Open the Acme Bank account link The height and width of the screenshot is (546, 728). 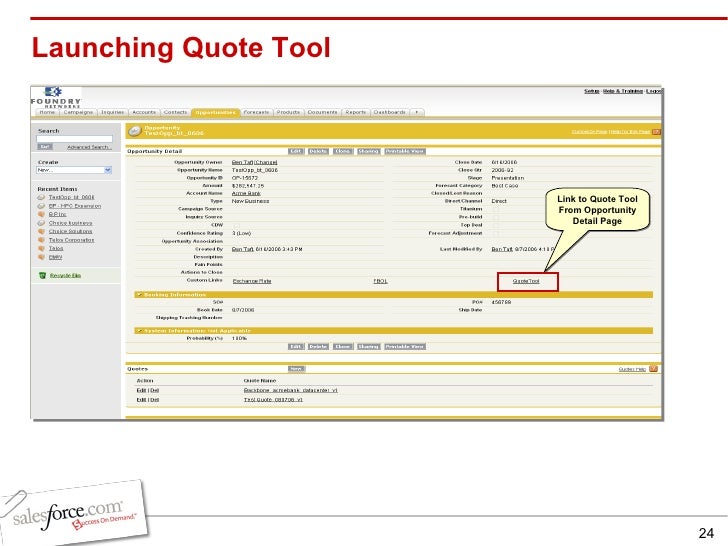point(246,193)
